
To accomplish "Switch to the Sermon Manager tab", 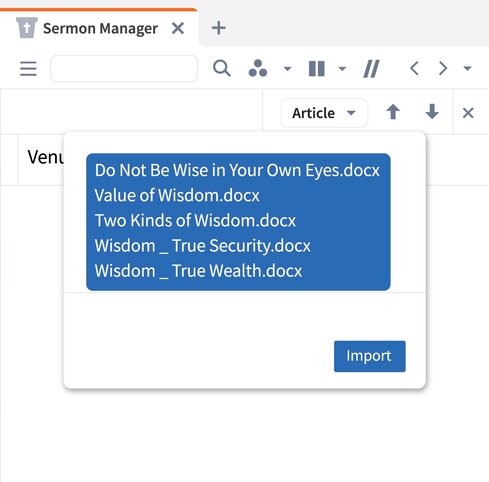I will click(x=100, y=28).
